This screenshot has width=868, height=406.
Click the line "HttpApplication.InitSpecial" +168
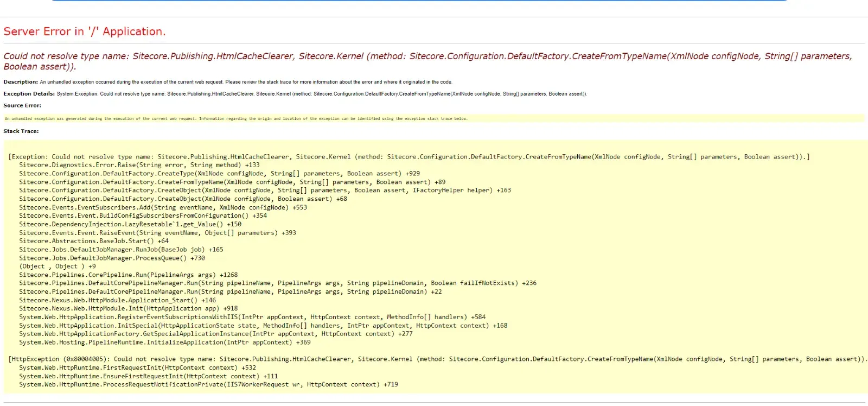pyautogui.click(x=263, y=326)
